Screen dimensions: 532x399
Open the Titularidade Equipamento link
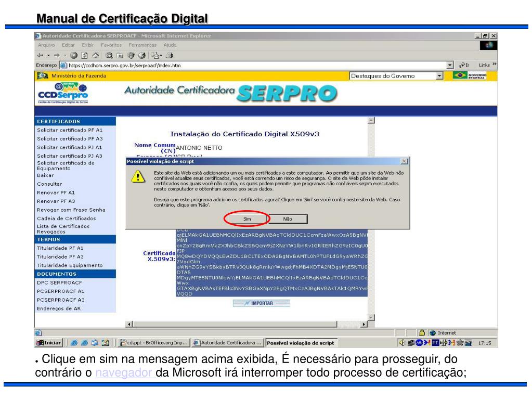tap(70, 265)
